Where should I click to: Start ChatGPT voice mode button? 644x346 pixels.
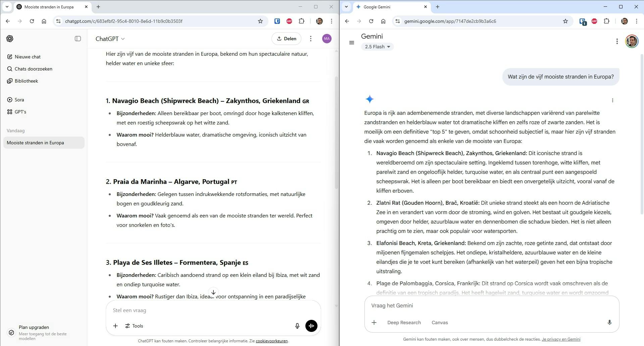[x=311, y=326]
